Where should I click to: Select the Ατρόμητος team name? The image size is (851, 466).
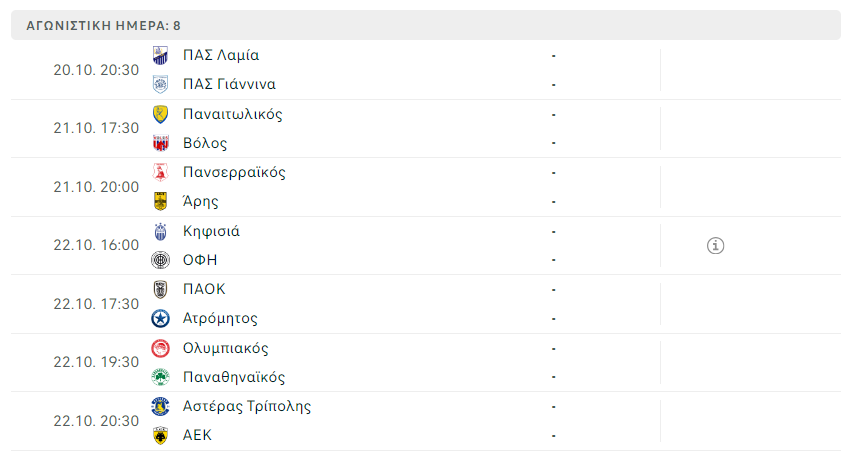(220, 319)
